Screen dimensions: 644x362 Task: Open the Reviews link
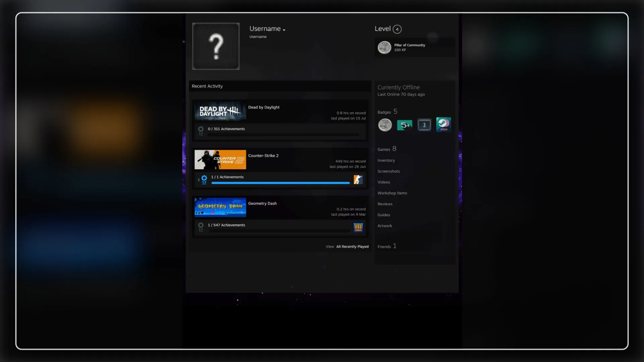pos(385,204)
